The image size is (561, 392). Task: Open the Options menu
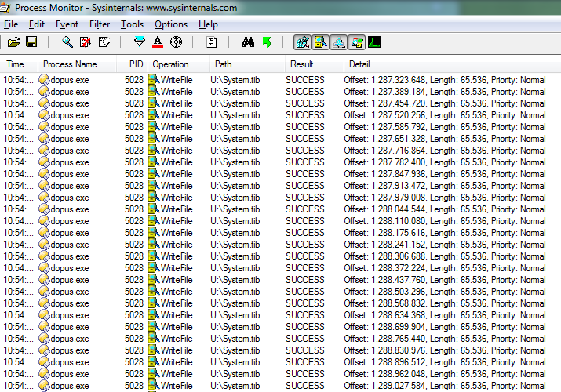point(171,24)
